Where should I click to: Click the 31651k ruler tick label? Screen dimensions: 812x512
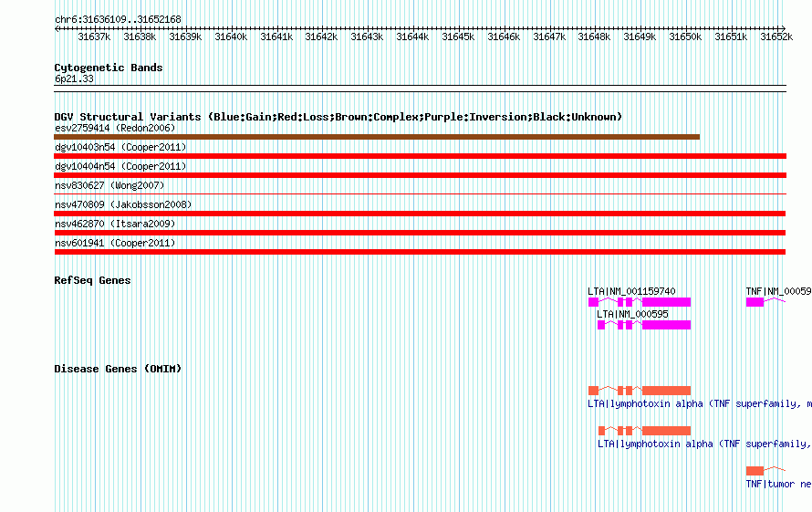pyautogui.click(x=731, y=37)
